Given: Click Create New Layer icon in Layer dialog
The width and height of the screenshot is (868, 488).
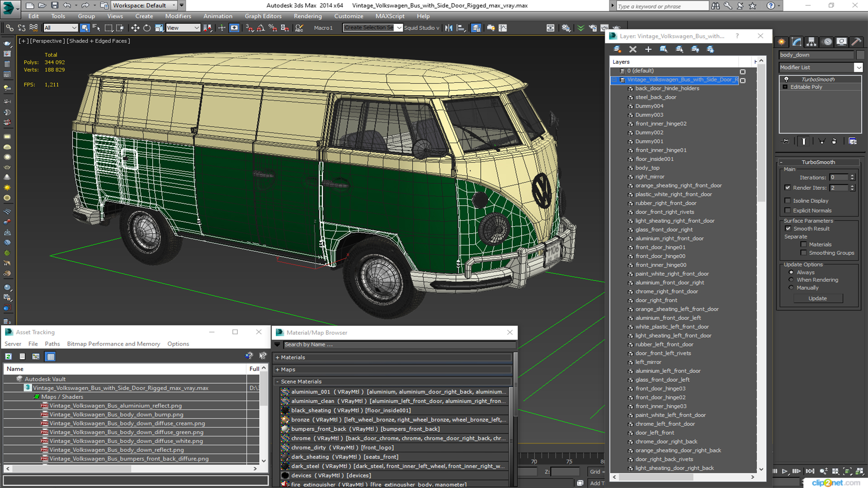Looking at the screenshot, I should [x=617, y=49].
